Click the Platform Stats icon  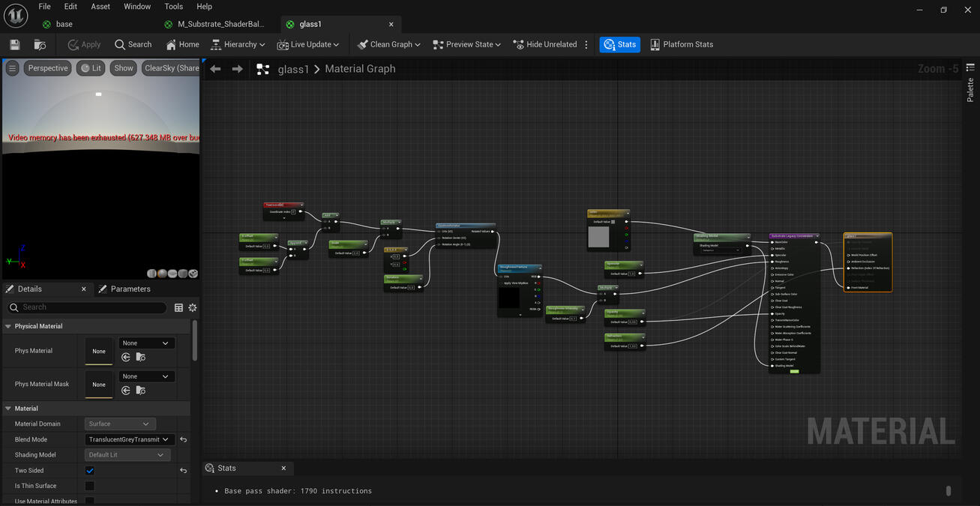[x=654, y=44]
